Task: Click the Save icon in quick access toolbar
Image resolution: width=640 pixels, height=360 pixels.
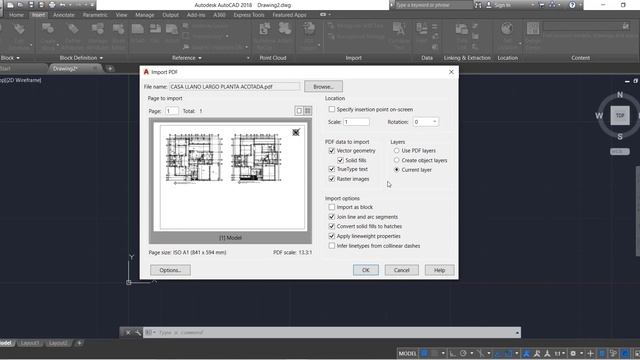Action: coord(31,5)
